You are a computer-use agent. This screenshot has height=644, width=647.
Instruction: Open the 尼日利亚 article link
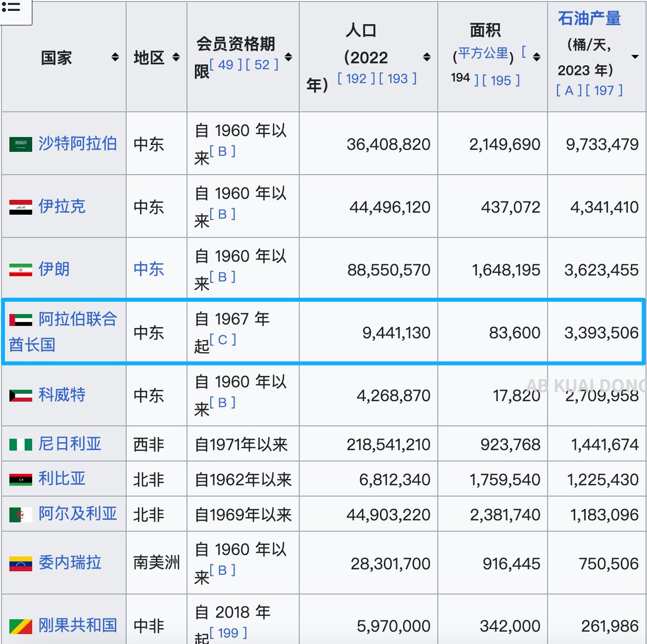pos(70,444)
